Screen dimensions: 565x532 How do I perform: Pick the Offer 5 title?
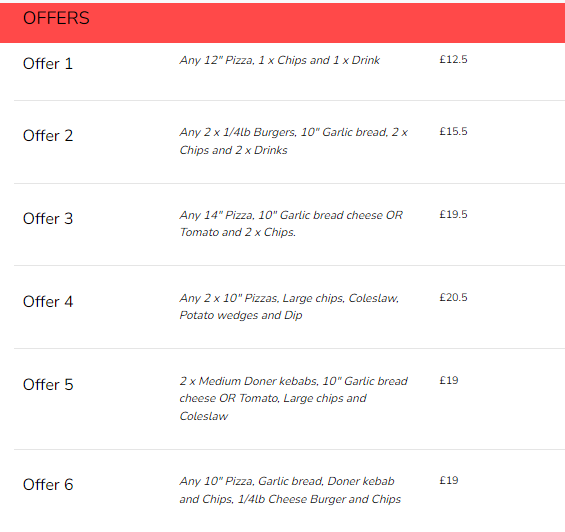point(48,385)
